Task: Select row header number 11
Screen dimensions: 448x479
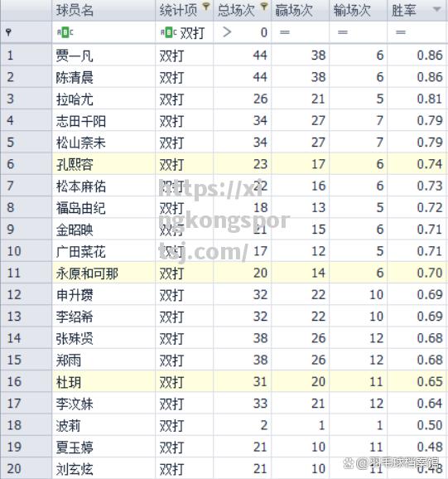Action: click(14, 273)
